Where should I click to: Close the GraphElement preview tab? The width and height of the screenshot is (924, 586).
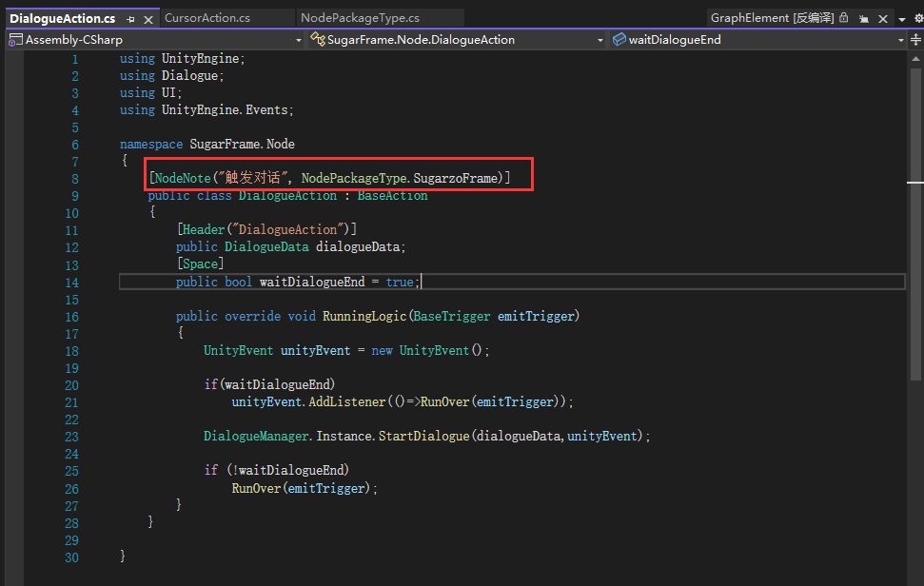point(883,19)
